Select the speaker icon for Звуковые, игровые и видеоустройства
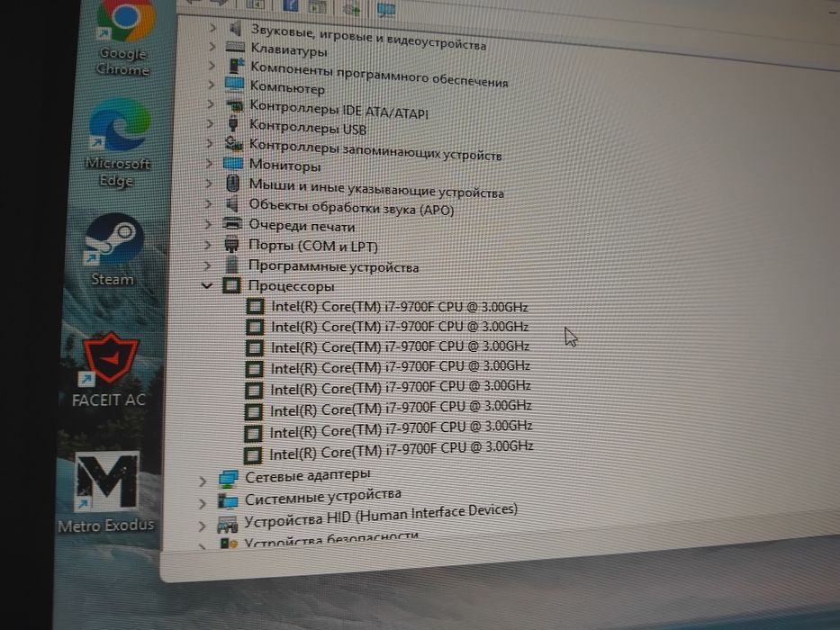The image size is (840, 630). tap(235, 27)
